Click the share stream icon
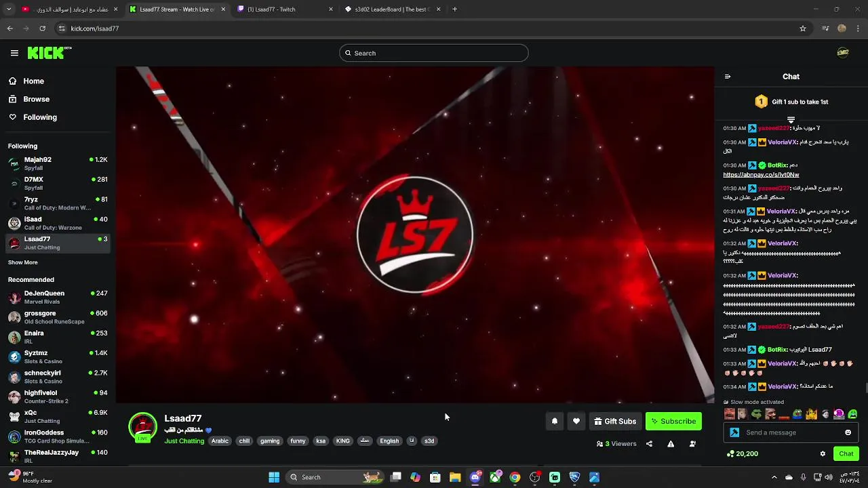The image size is (868, 488). click(649, 444)
